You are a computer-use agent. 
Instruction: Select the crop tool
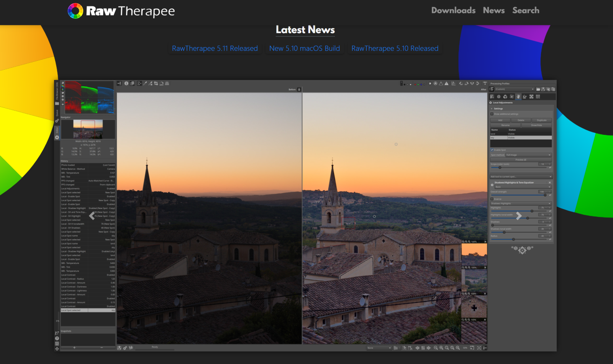156,83
